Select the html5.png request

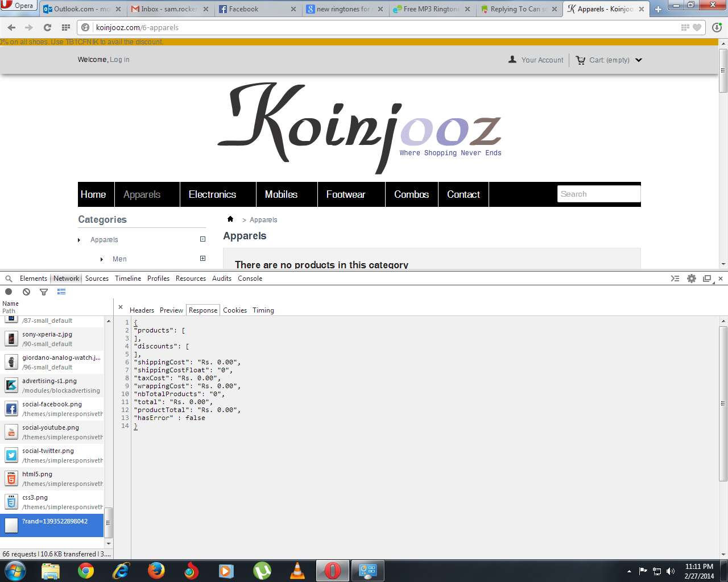point(52,479)
